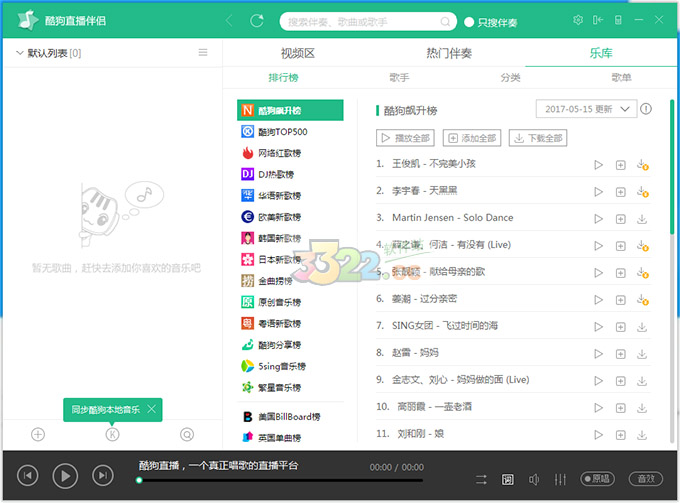Download 赵雷 - 妈妈

click(642, 354)
